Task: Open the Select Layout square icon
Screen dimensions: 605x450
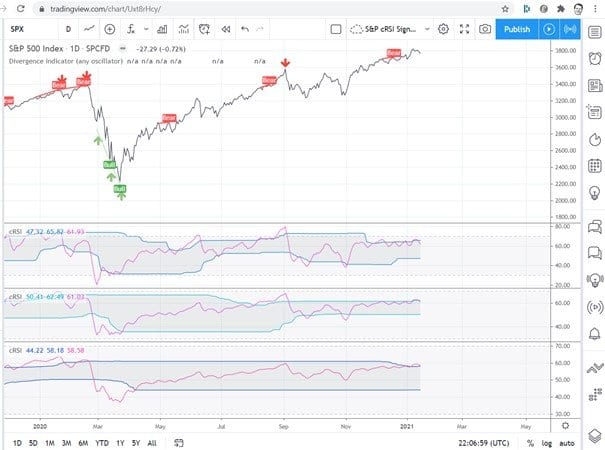Action: click(336, 29)
